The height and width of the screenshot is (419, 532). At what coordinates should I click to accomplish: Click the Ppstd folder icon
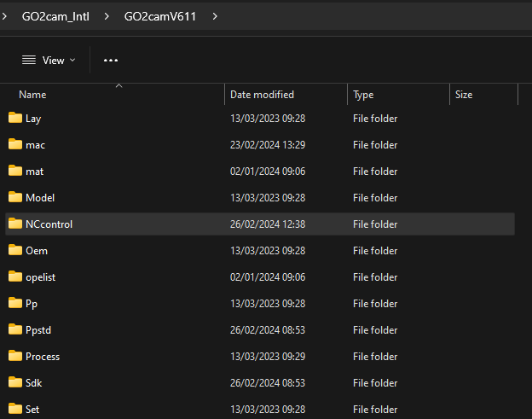[x=15, y=329]
